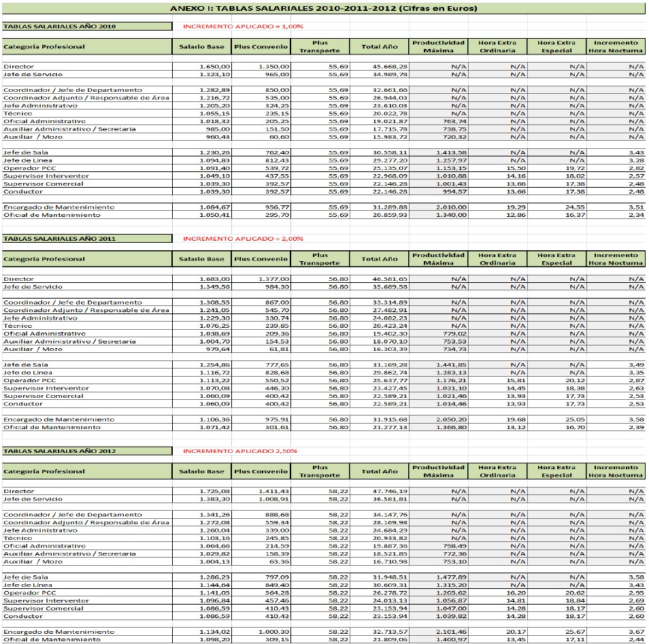649x644 pixels.
Task: Select the TABLAS SALARIALES AÑO 2012 heading cell
Action: [86, 451]
